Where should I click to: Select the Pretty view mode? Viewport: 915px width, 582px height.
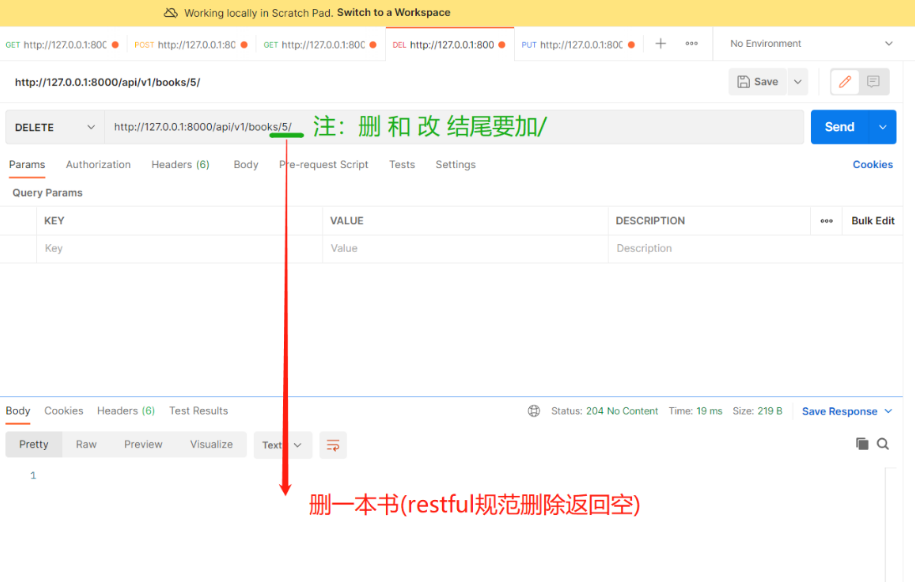tap(34, 445)
